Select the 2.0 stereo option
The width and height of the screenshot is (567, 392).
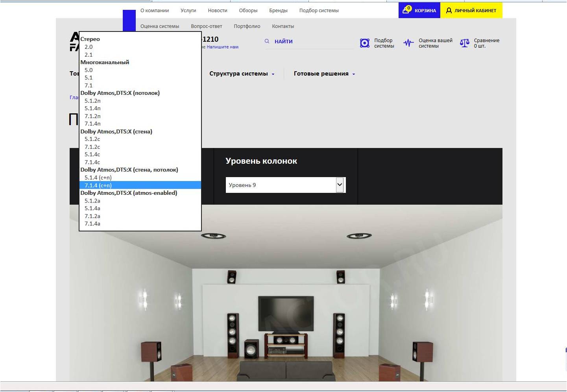pos(140,47)
